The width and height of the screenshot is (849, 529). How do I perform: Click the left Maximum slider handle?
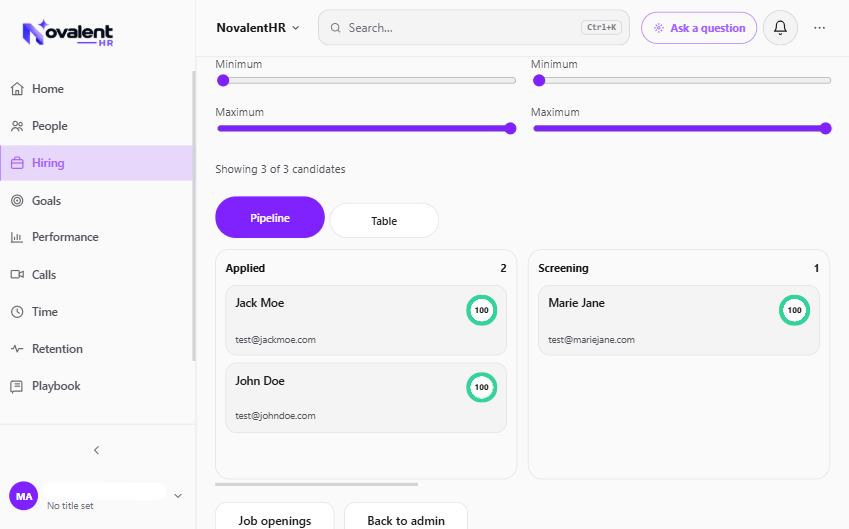point(510,128)
